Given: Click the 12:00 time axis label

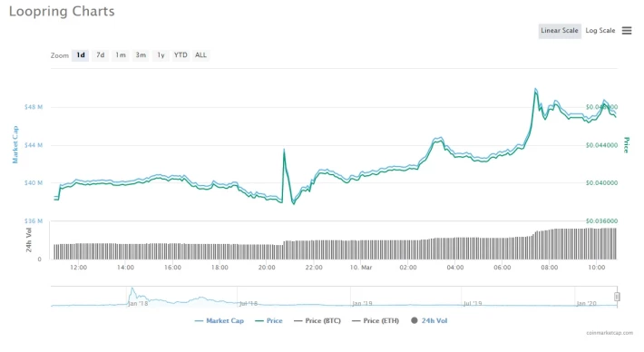Looking at the screenshot, I should tap(78, 268).
